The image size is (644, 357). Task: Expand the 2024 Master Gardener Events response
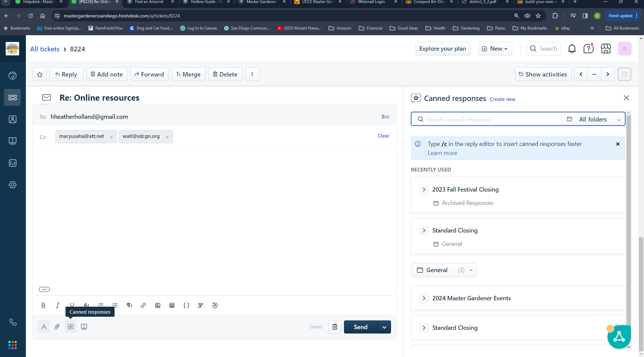coord(424,298)
